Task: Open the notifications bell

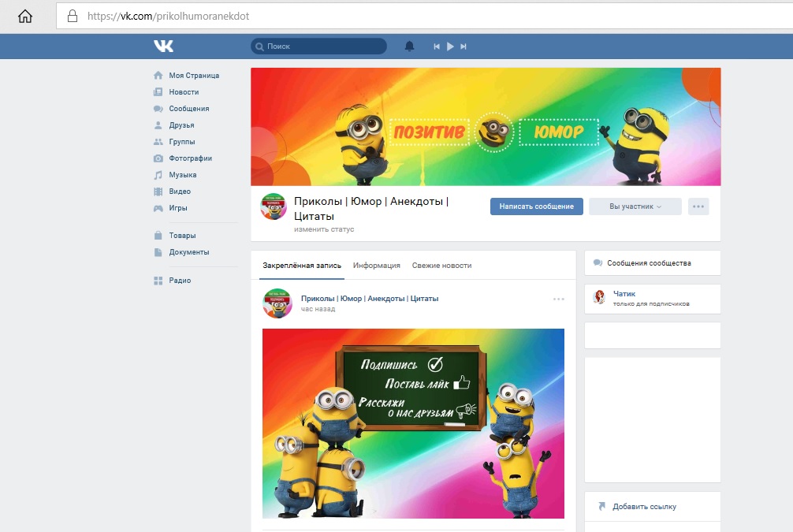Action: pos(410,46)
